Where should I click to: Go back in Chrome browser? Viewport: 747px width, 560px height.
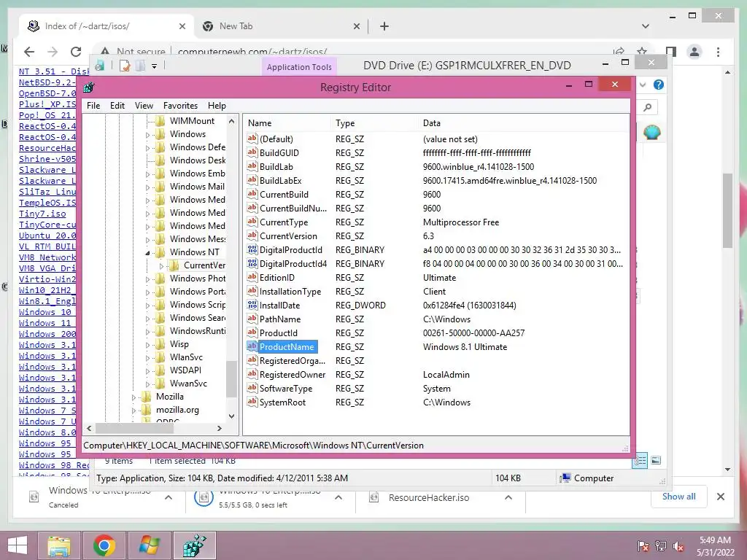coord(29,52)
